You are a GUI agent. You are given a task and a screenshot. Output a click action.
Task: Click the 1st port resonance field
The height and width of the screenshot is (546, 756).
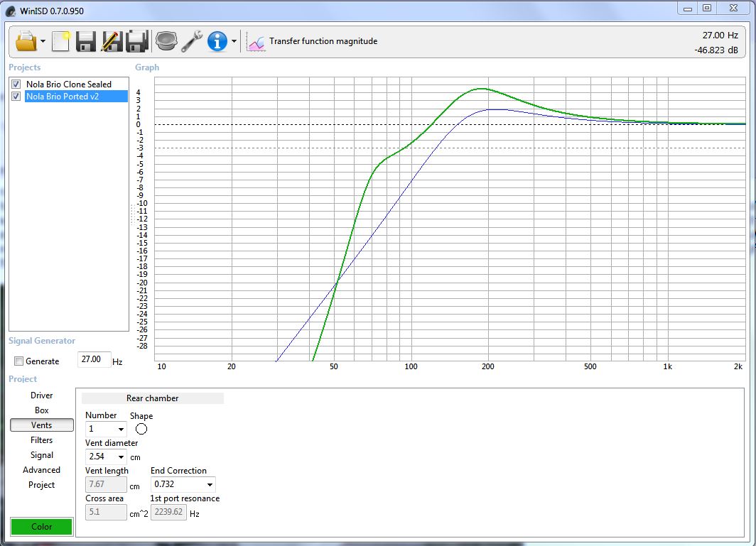click(x=169, y=512)
